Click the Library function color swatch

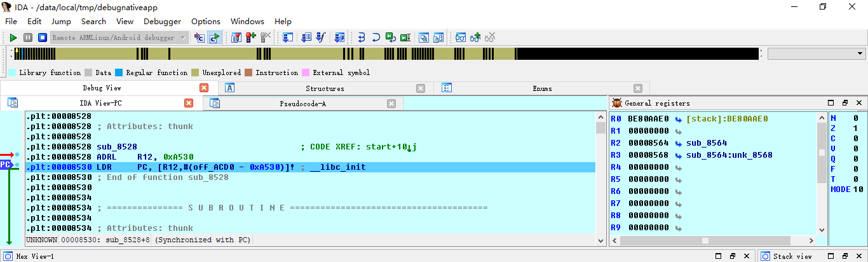(12, 72)
